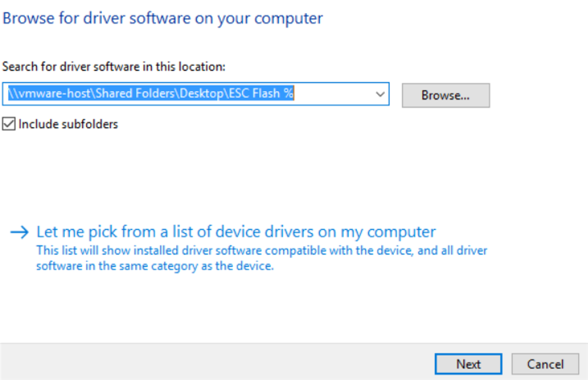The height and width of the screenshot is (380, 588).
Task: Click the gray footer bar left of Next
Action: coord(218,362)
